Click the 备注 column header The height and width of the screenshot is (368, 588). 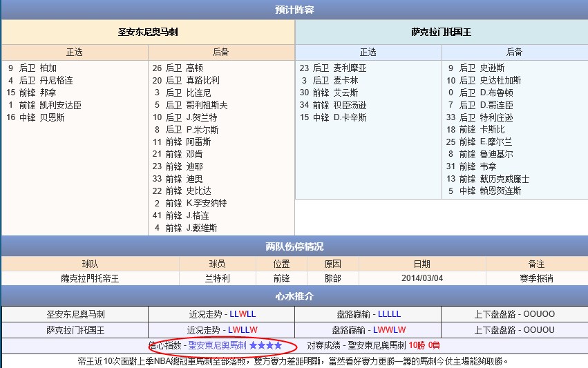[536, 264]
